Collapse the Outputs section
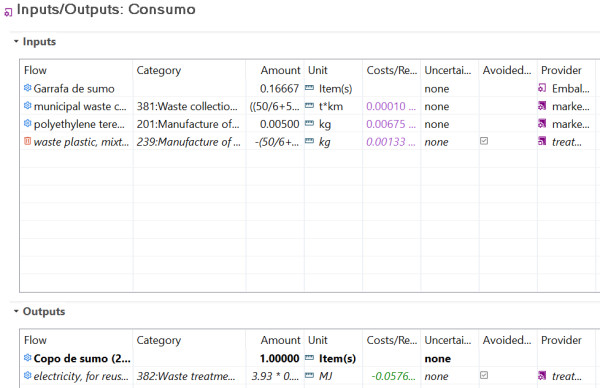 click(16, 311)
